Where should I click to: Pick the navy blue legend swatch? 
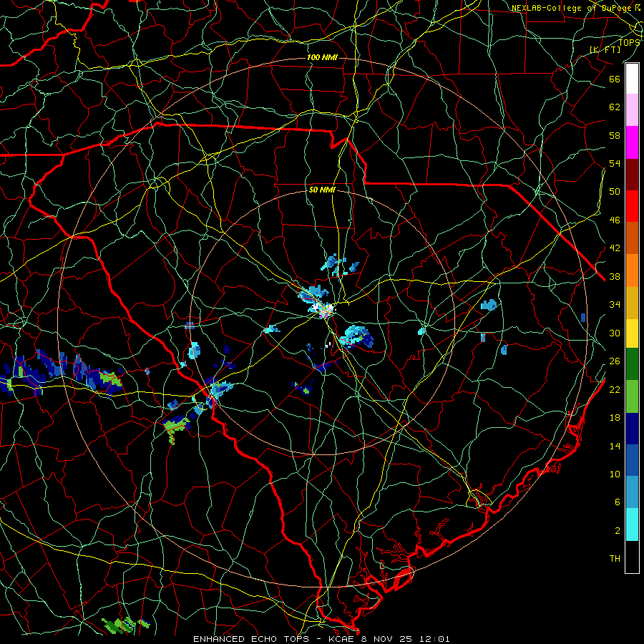pyautogui.click(x=632, y=429)
